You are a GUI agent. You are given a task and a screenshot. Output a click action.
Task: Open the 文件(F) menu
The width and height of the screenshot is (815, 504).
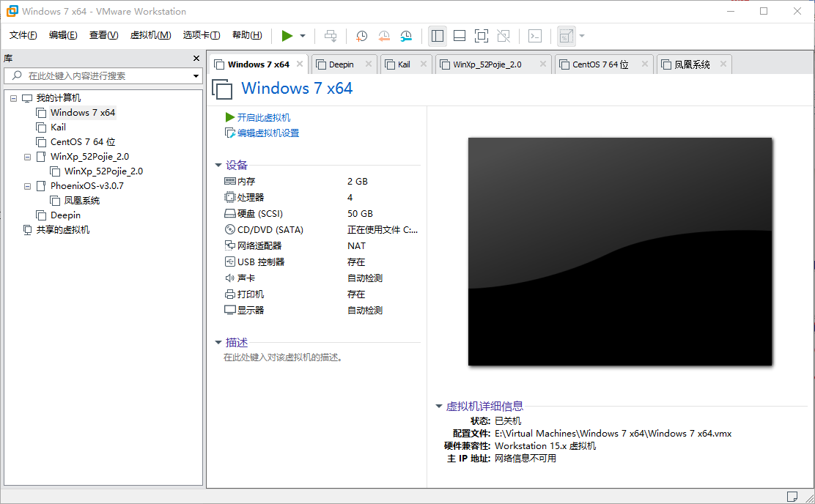23,35
